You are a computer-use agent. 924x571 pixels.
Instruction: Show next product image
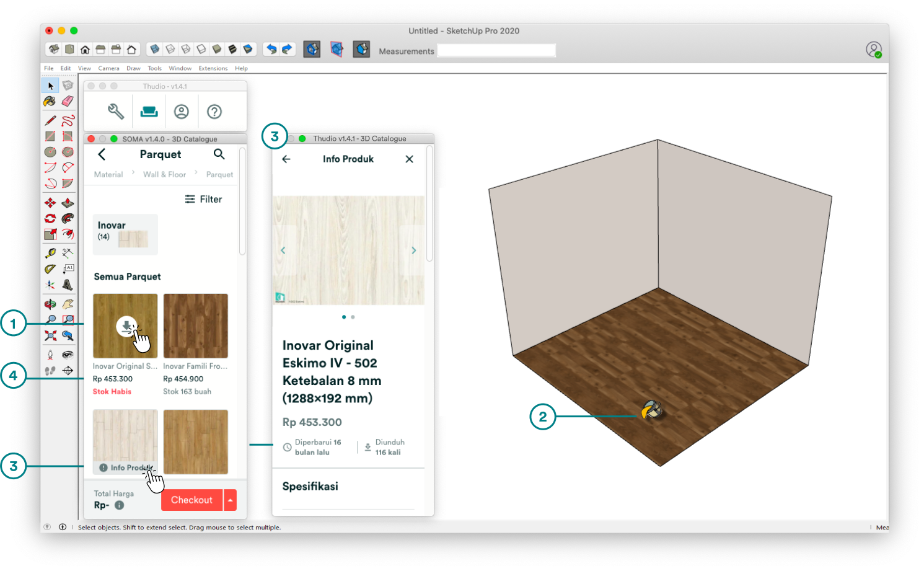pos(414,250)
